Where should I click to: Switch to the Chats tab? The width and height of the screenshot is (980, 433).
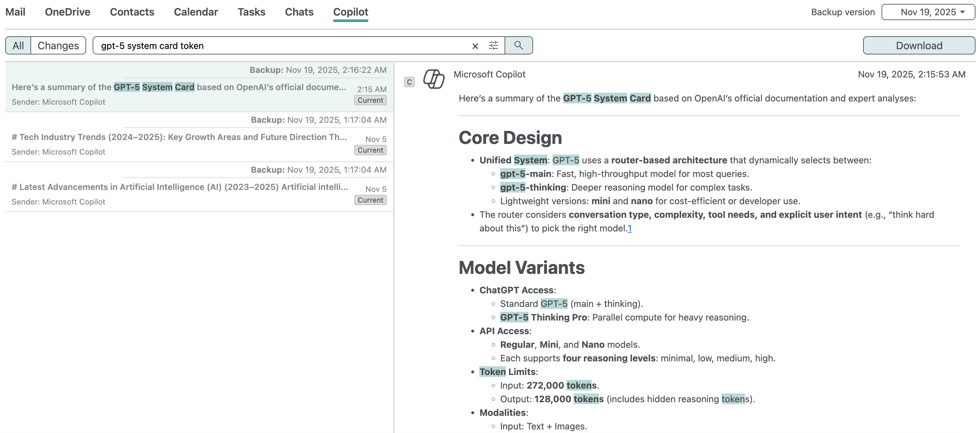pos(299,12)
